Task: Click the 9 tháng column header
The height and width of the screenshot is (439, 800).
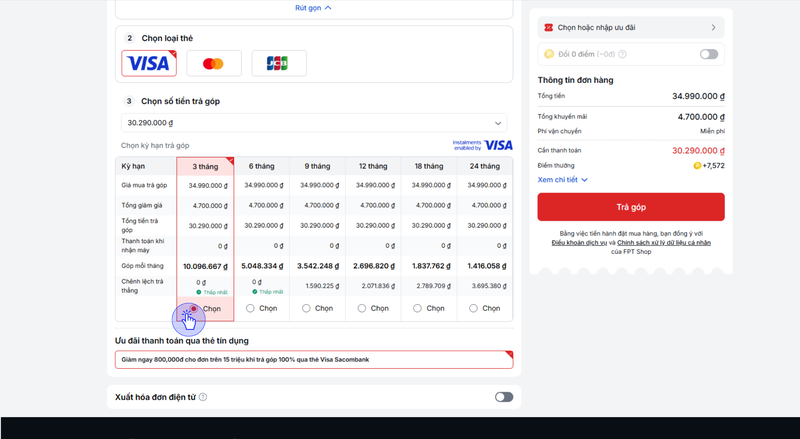Action: [x=317, y=166]
